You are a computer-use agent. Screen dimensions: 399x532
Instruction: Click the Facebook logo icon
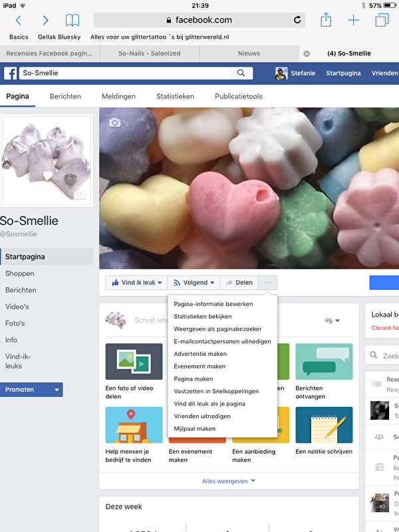pos(11,73)
